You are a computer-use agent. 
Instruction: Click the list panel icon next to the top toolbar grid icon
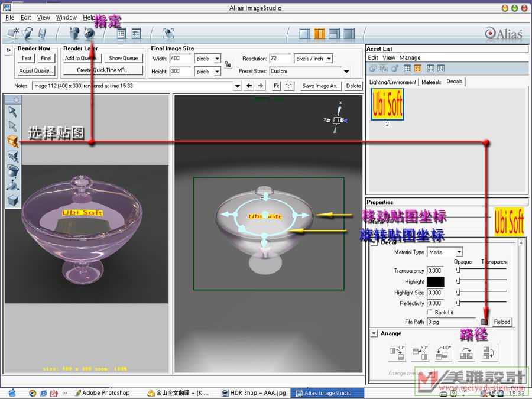(x=136, y=33)
